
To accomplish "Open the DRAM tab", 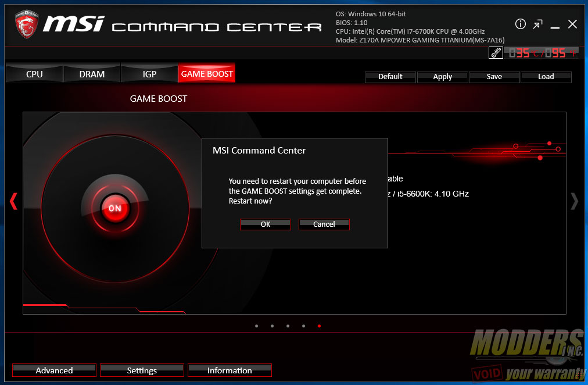I will coord(92,74).
